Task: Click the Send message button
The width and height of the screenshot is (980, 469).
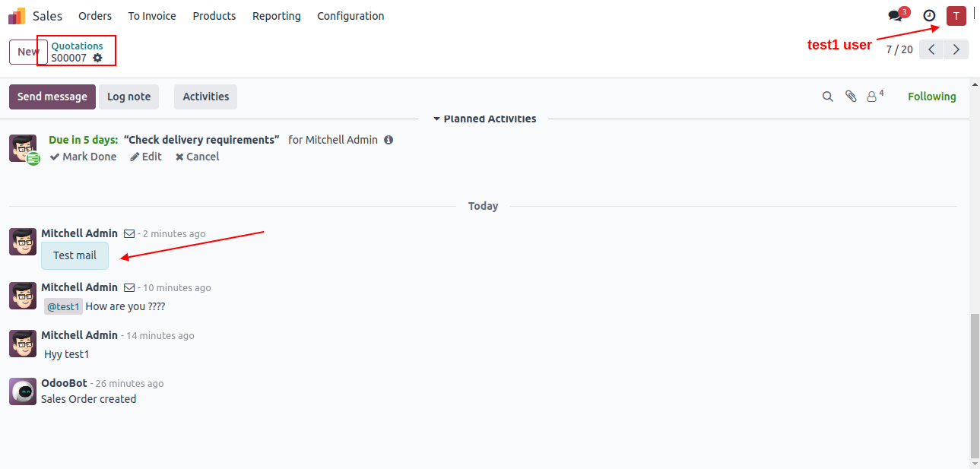Action: pyautogui.click(x=52, y=97)
